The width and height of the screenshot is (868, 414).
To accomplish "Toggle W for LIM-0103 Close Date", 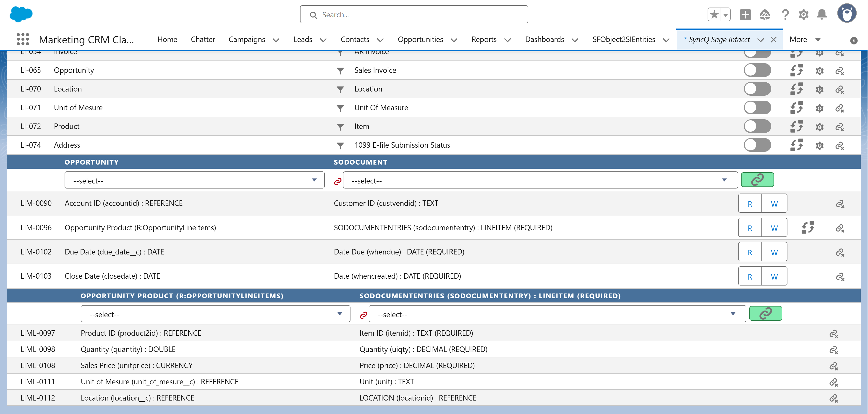I will point(774,276).
